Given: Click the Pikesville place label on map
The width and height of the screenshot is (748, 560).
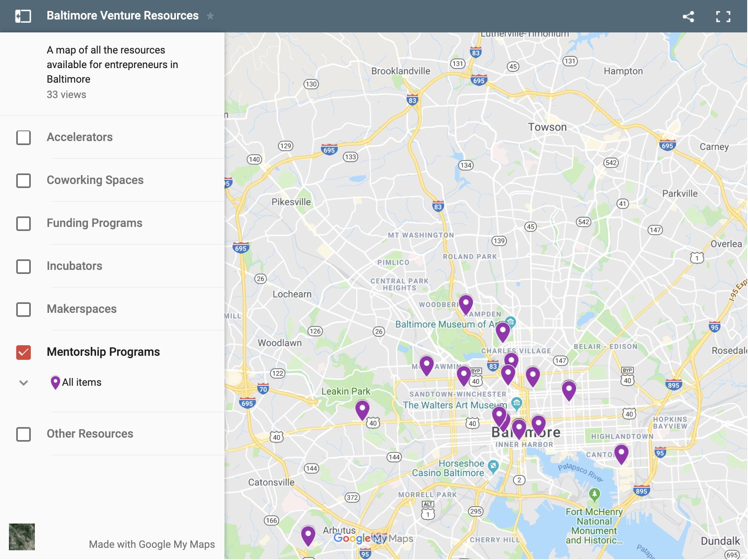Looking at the screenshot, I should pyautogui.click(x=291, y=202).
